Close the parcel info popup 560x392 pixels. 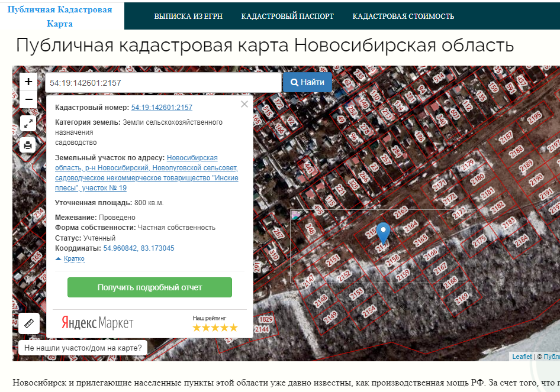[244, 104]
